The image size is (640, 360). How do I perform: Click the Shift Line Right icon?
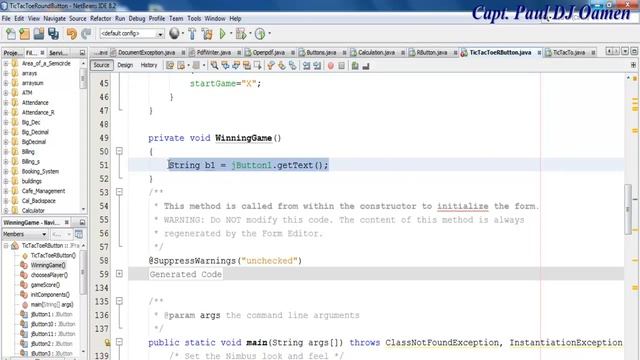pyautogui.click(x=317, y=66)
